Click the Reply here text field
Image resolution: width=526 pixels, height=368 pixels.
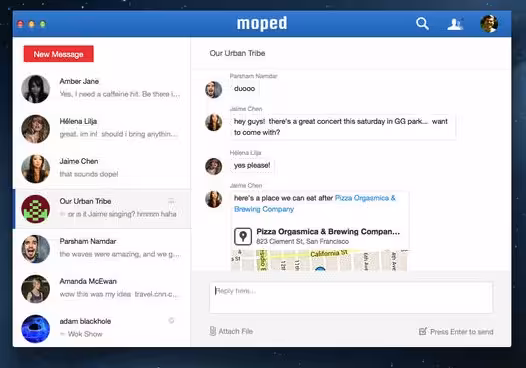point(351,298)
